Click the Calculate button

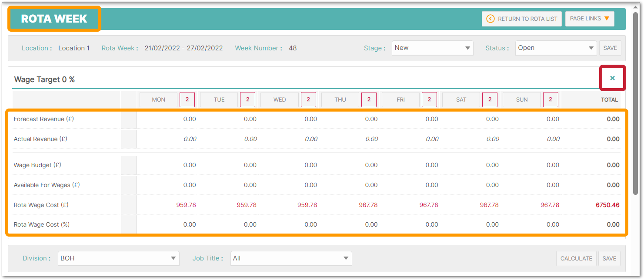tap(576, 258)
